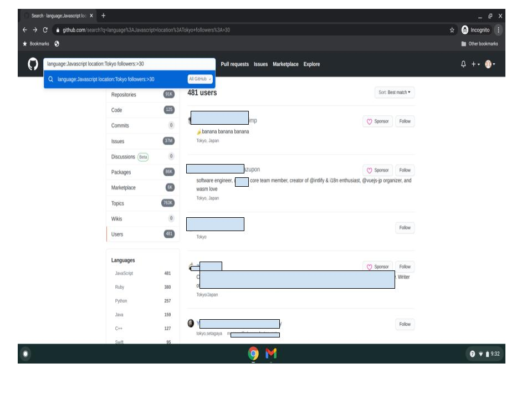Show Users search results

click(x=143, y=234)
